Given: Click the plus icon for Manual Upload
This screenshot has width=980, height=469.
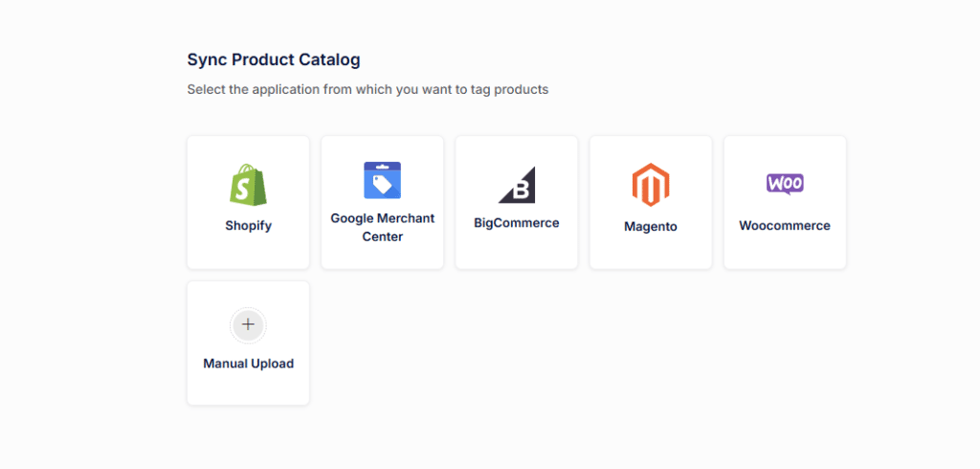Looking at the screenshot, I should click(x=248, y=324).
